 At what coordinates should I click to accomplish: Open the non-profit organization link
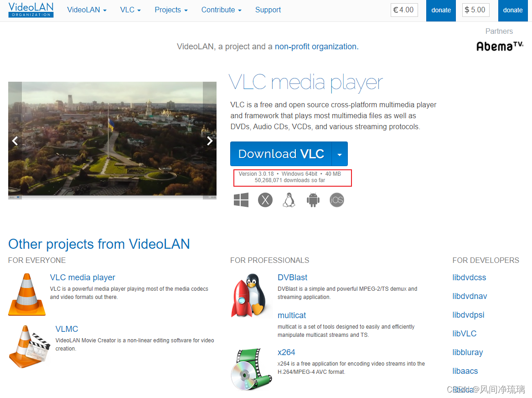click(316, 47)
